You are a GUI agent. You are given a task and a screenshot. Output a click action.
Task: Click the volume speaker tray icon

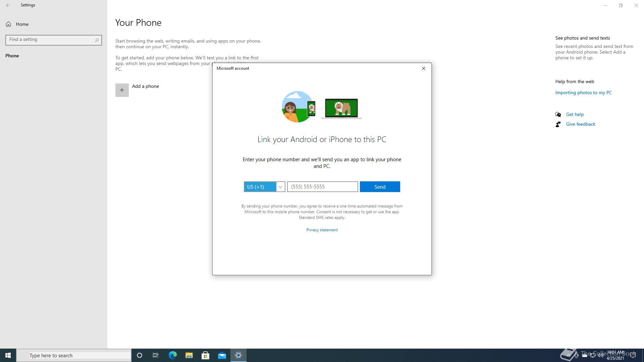coord(601,355)
